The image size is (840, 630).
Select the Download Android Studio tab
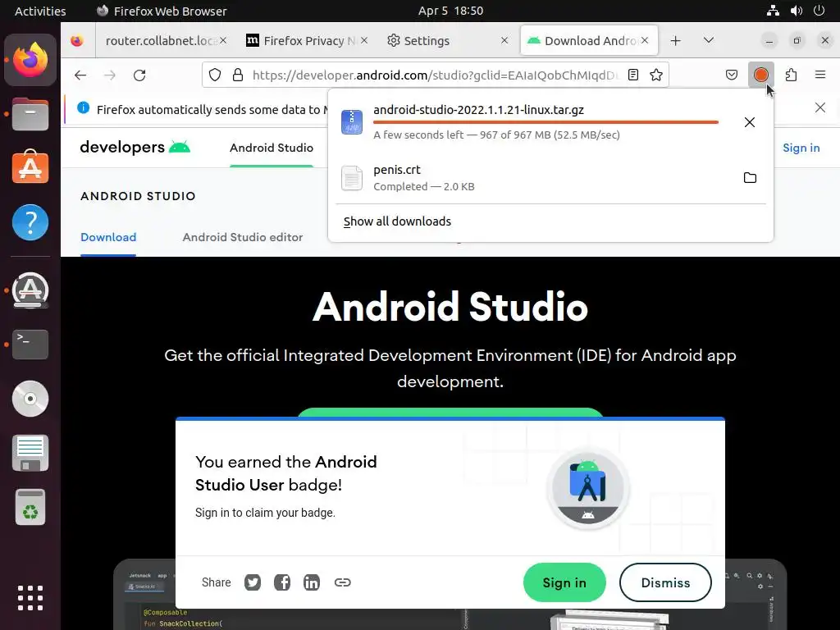point(589,41)
